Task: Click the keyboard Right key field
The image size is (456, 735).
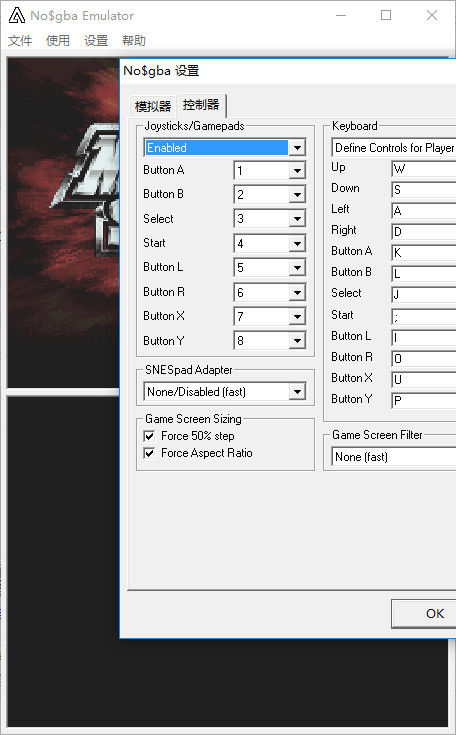Action: point(424,232)
